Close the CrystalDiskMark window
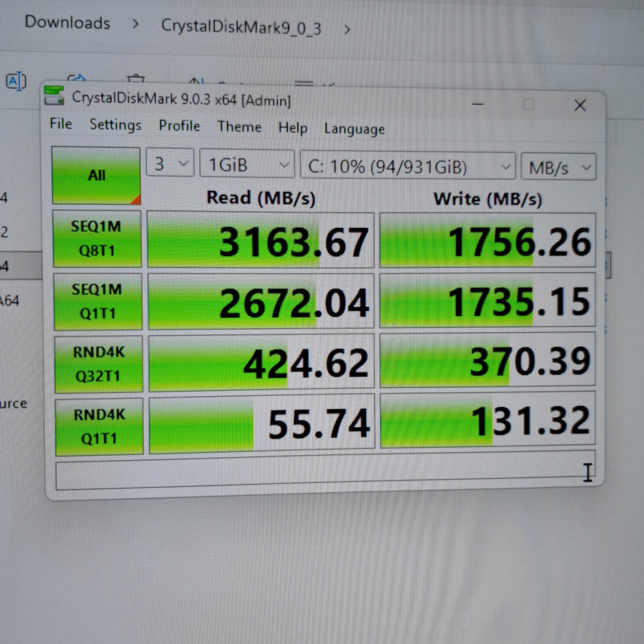The image size is (644, 644). 580,105
